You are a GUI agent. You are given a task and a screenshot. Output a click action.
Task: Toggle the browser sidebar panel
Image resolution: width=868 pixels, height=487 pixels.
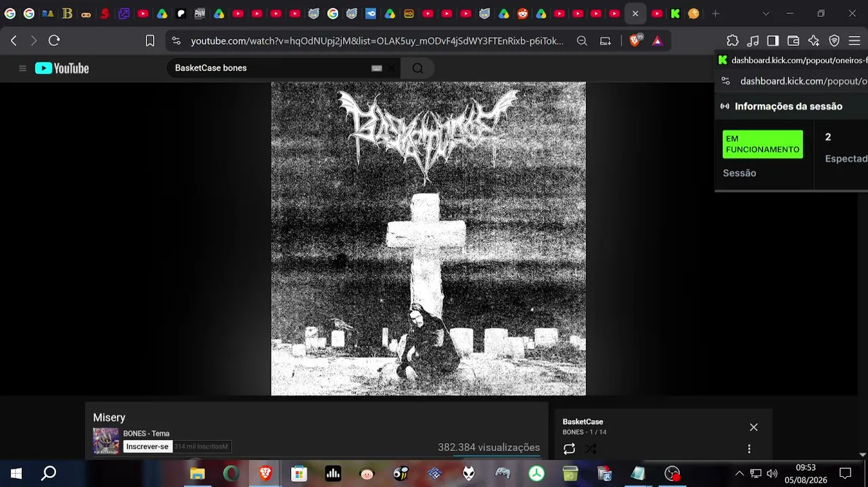(x=773, y=41)
